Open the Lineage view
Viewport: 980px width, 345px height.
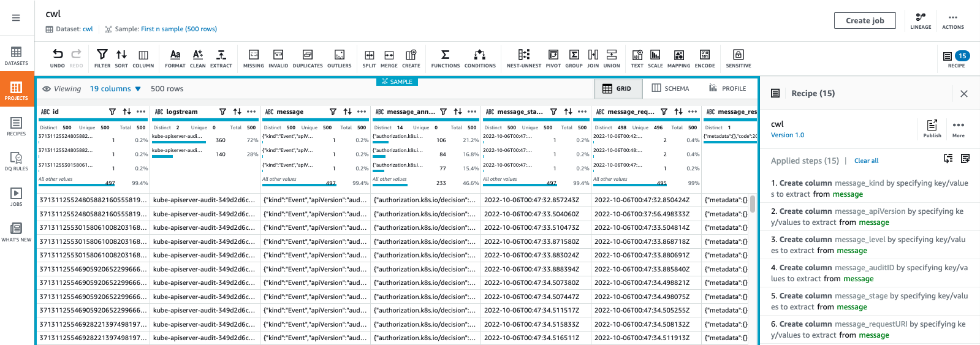coord(920,21)
